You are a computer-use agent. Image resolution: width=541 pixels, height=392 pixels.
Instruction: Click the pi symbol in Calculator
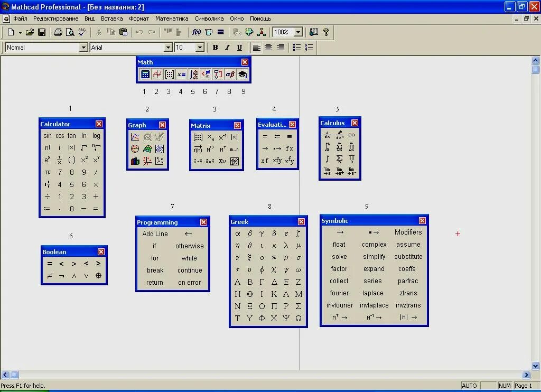pyautogui.click(x=47, y=172)
